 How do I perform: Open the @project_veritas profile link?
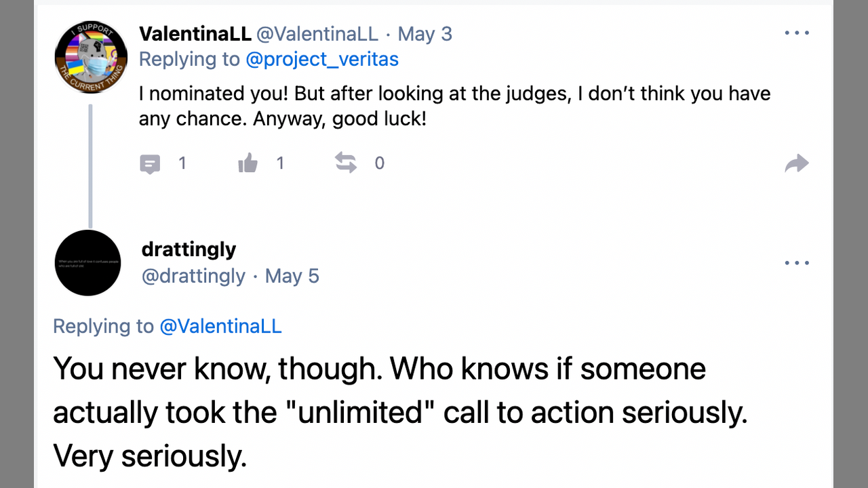(322, 60)
